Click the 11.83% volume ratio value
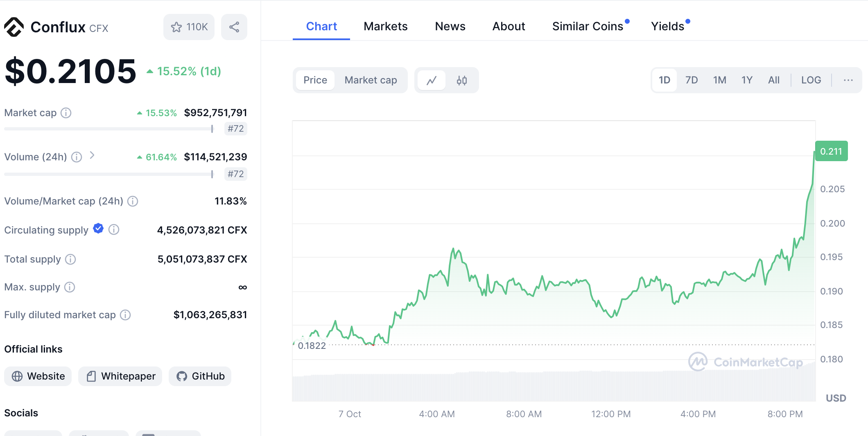 click(231, 201)
